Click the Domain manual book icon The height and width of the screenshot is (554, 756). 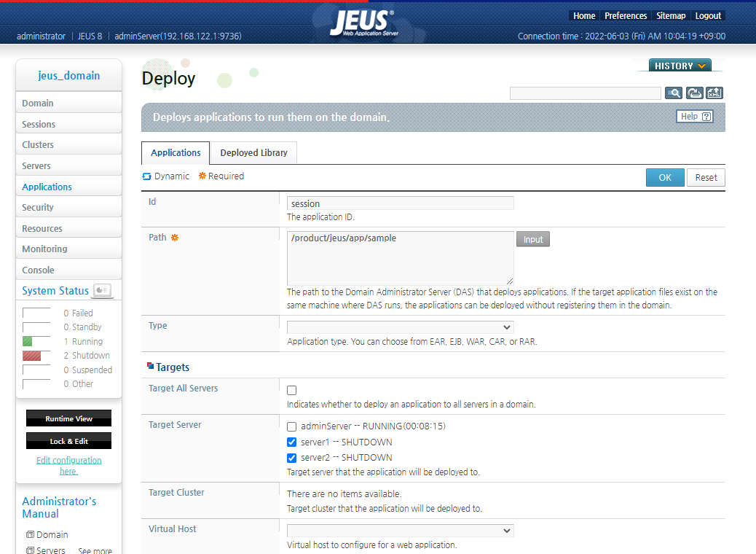click(x=30, y=534)
